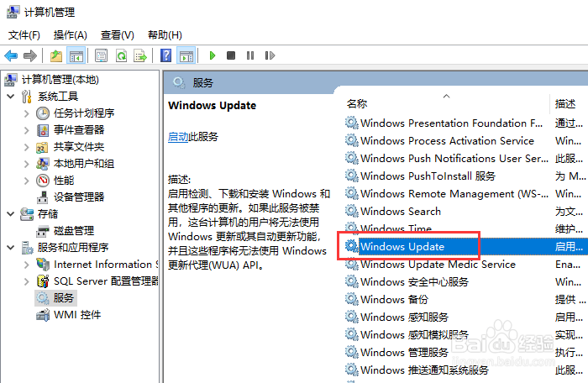Expand the SQL Server 配置管理器 node

click(x=26, y=281)
